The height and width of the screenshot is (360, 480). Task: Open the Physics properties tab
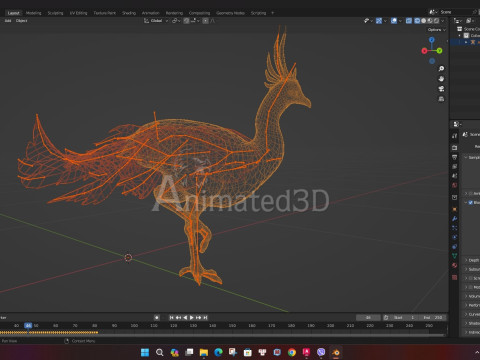click(x=454, y=237)
